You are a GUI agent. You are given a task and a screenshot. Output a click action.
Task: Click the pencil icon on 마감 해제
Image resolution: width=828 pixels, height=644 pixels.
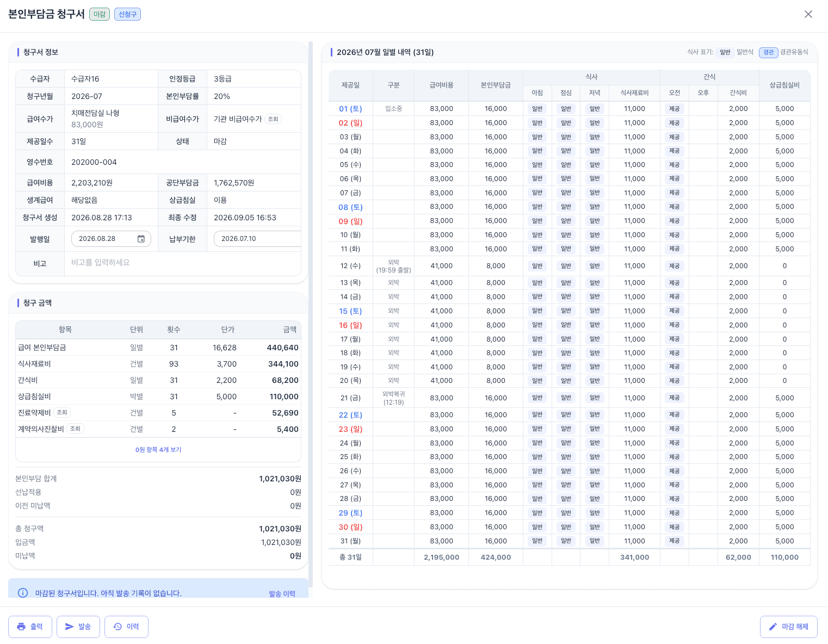773,627
